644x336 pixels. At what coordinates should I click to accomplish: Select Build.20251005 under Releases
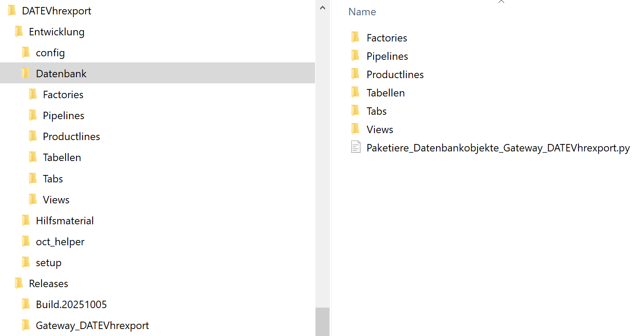tap(70, 304)
